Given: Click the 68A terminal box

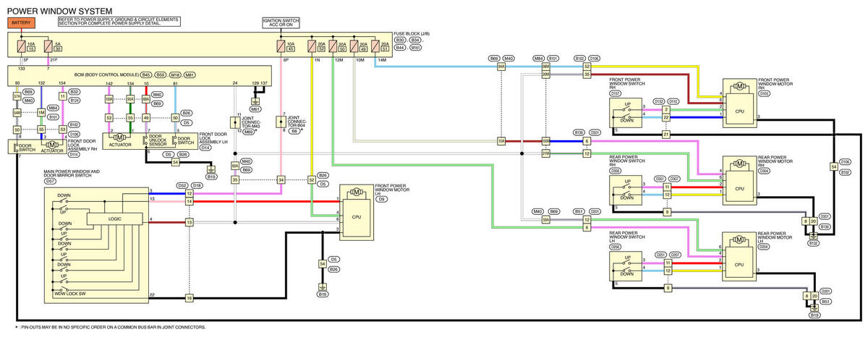Looking at the screenshot, I should point(146,99).
